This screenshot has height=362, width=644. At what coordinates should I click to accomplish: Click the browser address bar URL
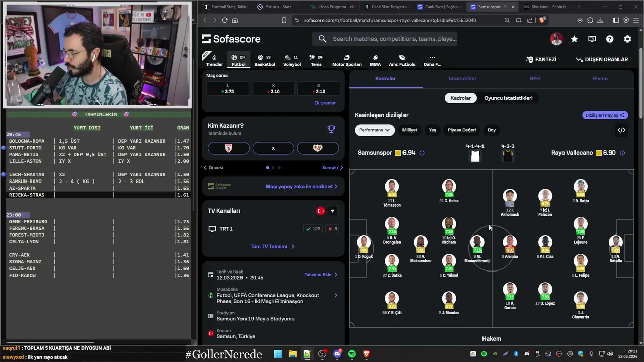(390, 20)
